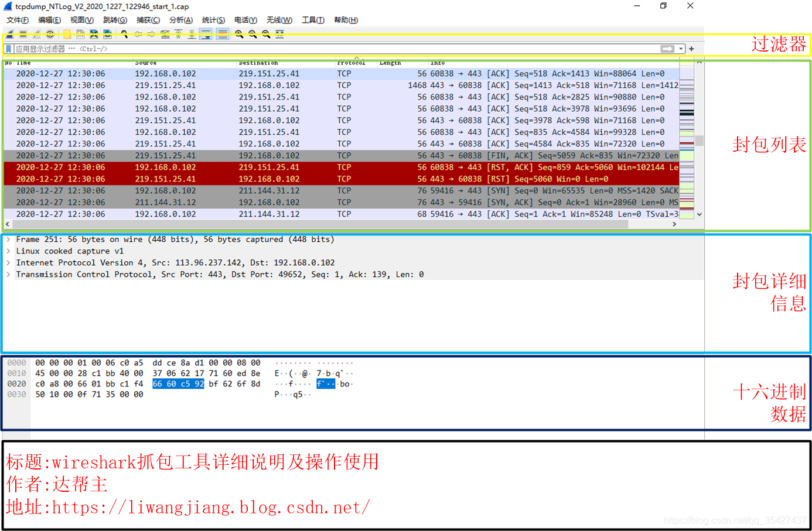Click the horizontal scrollbar right arrow

(x=674, y=224)
